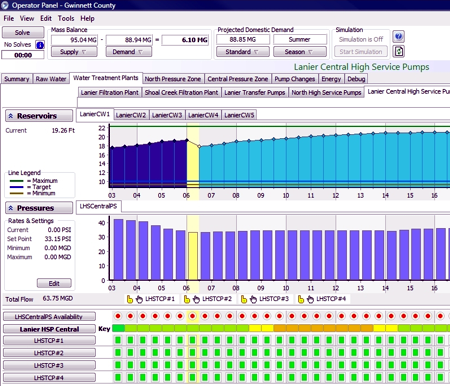The width and height of the screenshot is (450, 386).
Task: Open the Demand dropdown button
Action: click(129, 52)
